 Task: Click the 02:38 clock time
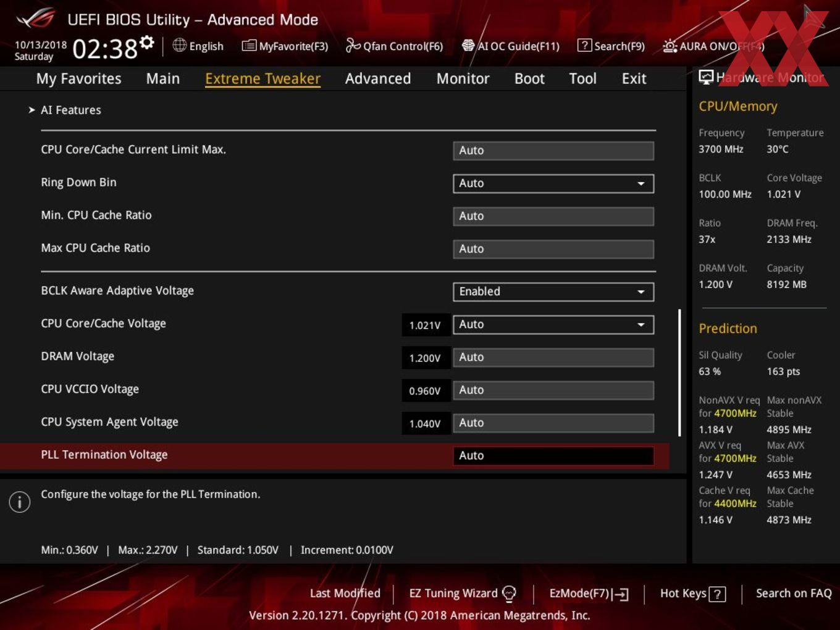[105, 48]
